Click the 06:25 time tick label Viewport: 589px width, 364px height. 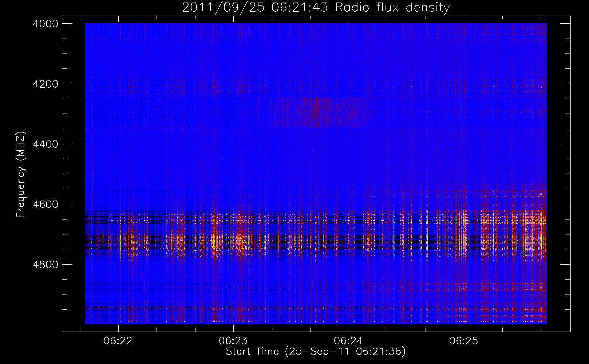(x=463, y=341)
